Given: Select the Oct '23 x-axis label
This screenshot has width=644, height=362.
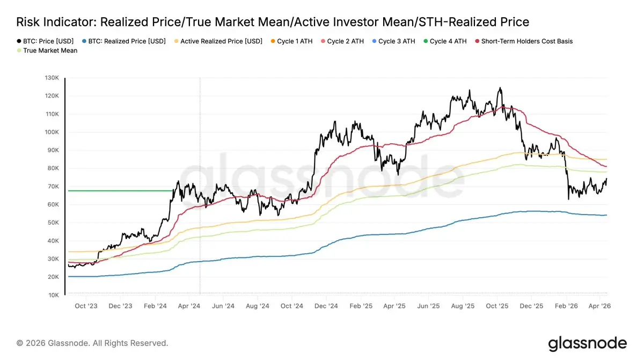Looking at the screenshot, I should point(86,306).
